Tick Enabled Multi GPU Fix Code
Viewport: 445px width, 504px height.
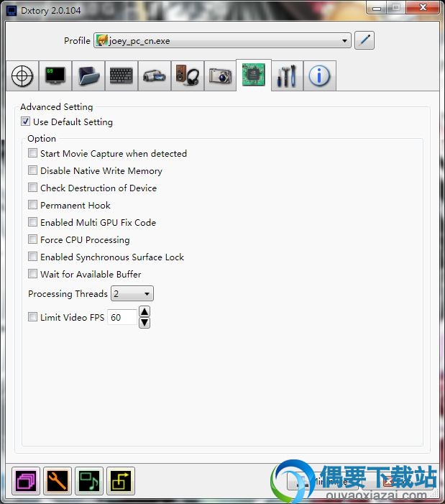pos(32,221)
